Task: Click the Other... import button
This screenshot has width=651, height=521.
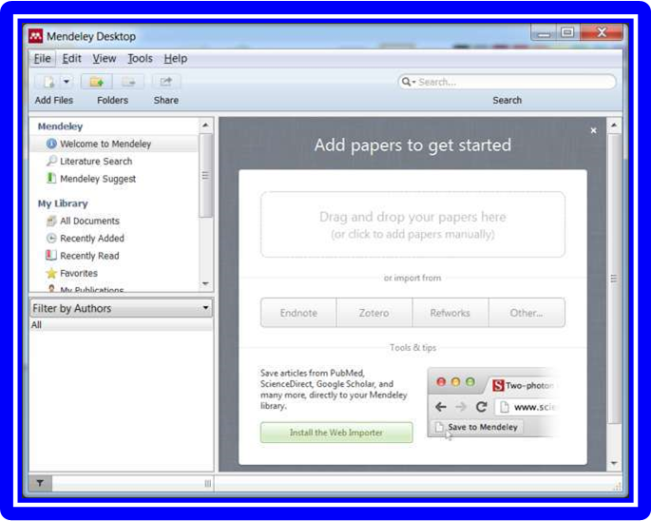Action: [526, 313]
